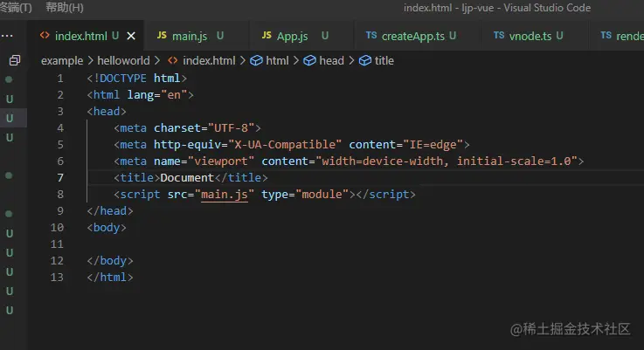Open the title breadcrumb symbol
Image resolution: width=644 pixels, height=350 pixels.
pos(384,61)
